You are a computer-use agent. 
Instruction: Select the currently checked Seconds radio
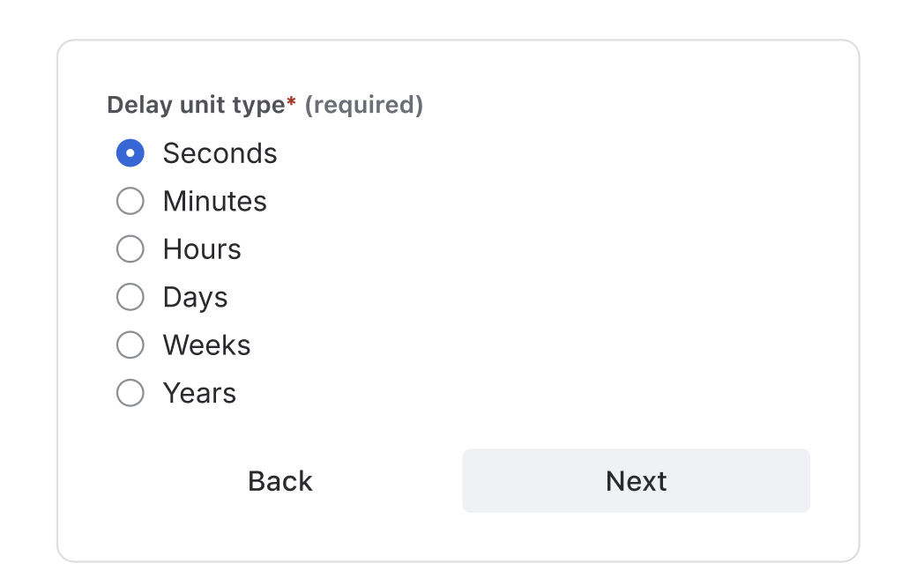[x=130, y=152]
